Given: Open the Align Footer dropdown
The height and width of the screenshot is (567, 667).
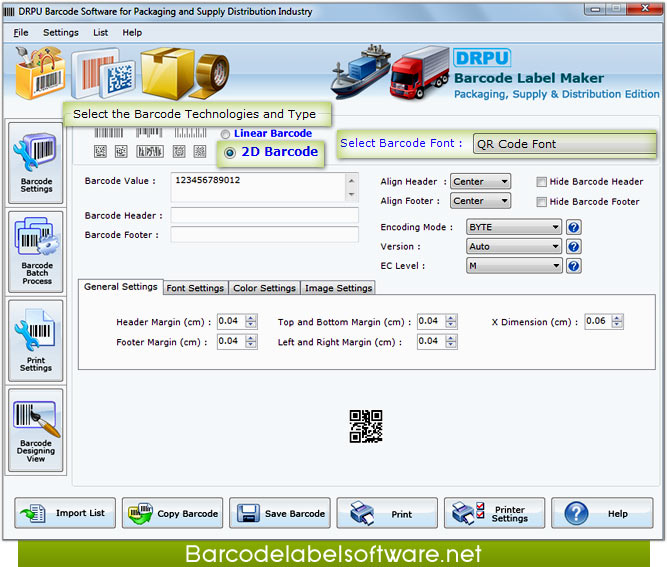Looking at the screenshot, I should coord(481,201).
